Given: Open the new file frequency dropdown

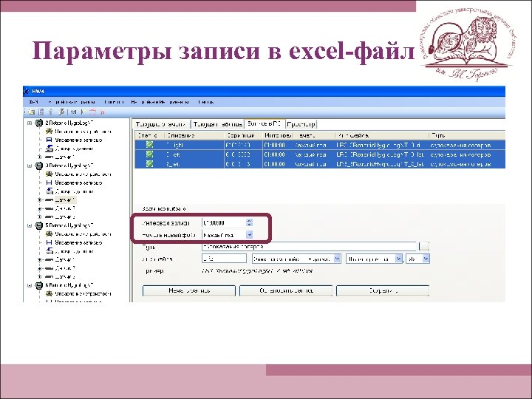Looking at the screenshot, I should 250,234.
